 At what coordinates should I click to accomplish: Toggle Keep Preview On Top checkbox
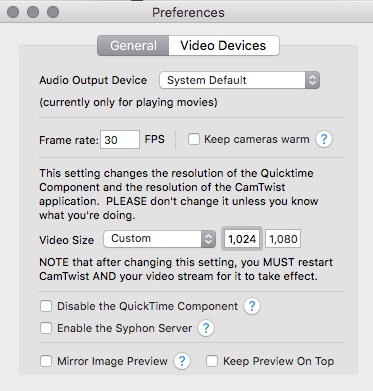click(x=212, y=361)
